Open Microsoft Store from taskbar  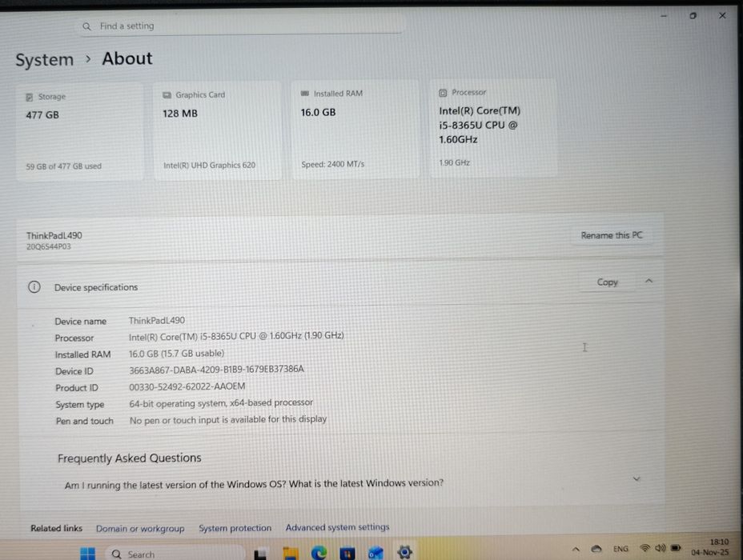click(x=347, y=553)
